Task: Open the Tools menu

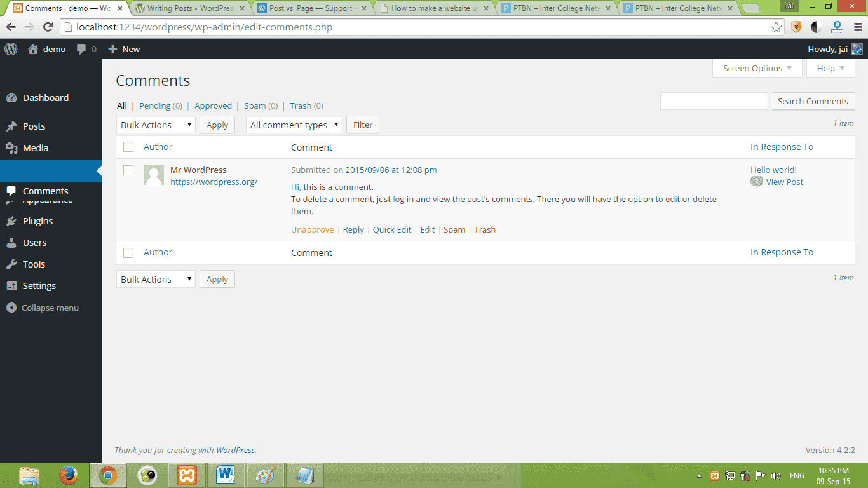Action: [34, 264]
